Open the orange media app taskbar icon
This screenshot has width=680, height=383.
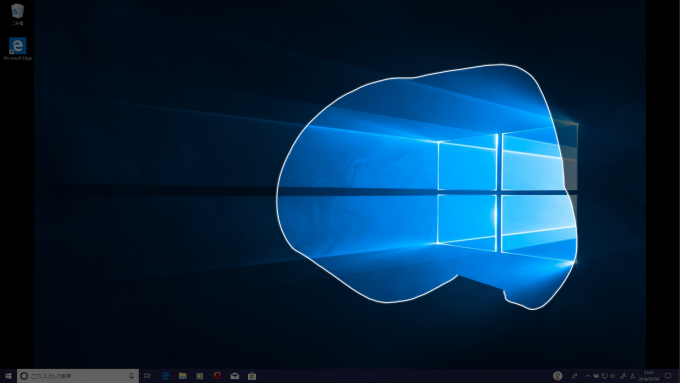(x=199, y=376)
